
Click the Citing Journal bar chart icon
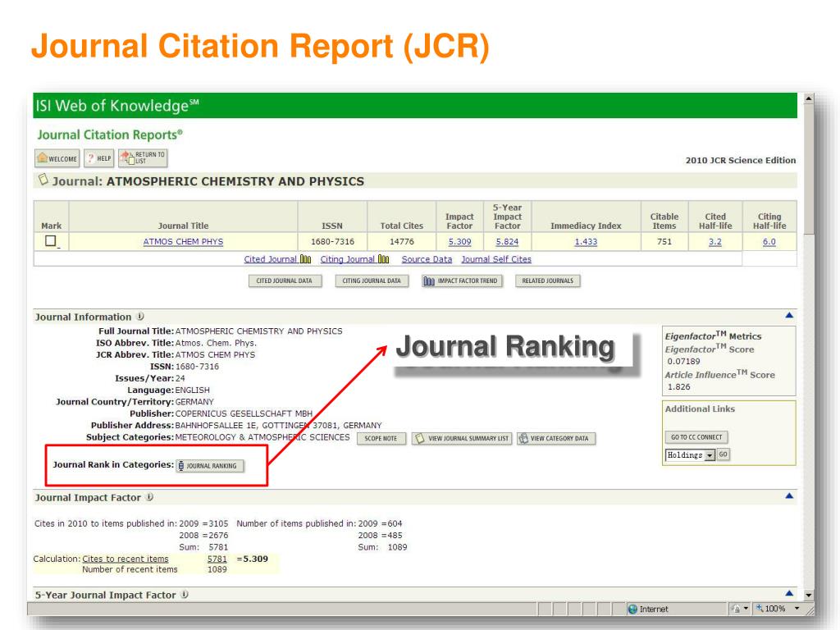(x=384, y=259)
